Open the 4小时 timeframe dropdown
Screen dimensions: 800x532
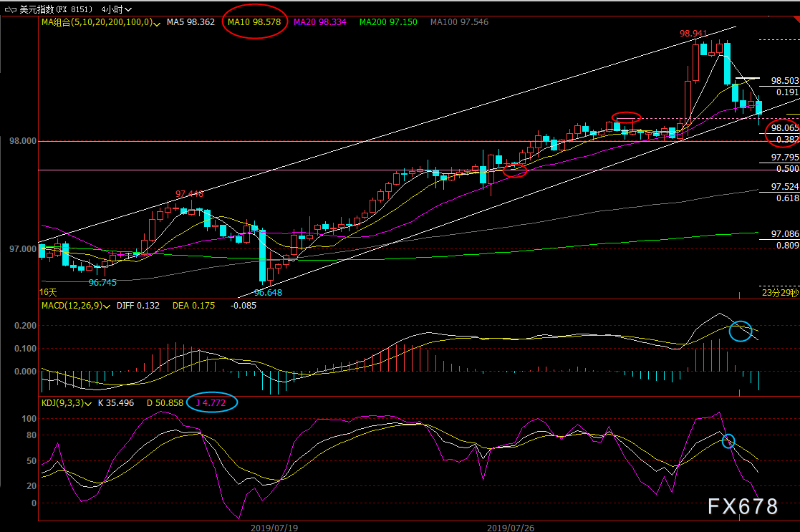point(115,10)
